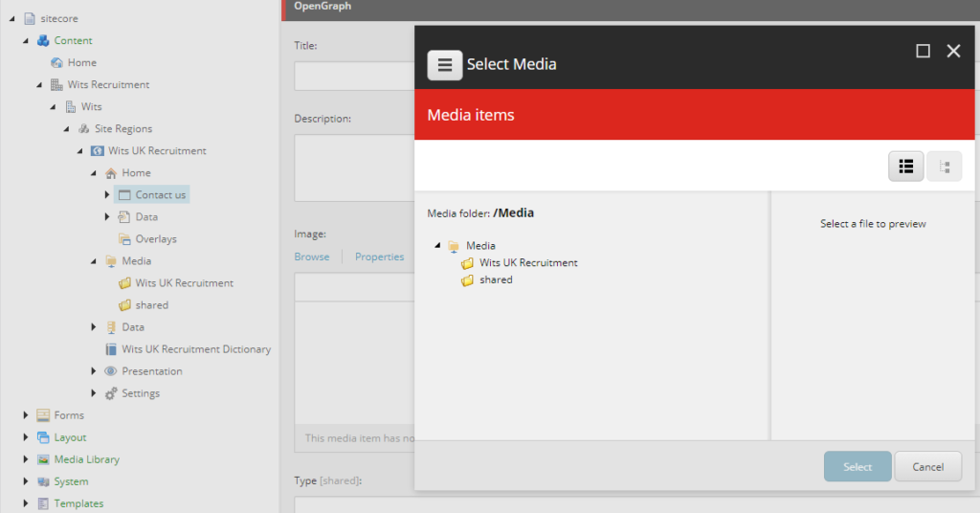Open the Select Media hamburger menu
Viewport: 980px width, 513px height.
point(444,65)
